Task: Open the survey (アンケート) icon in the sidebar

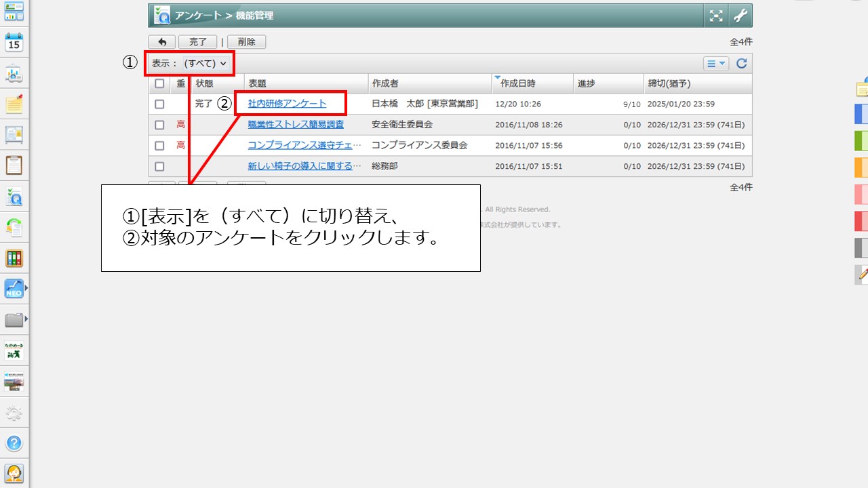Action: click(14, 197)
